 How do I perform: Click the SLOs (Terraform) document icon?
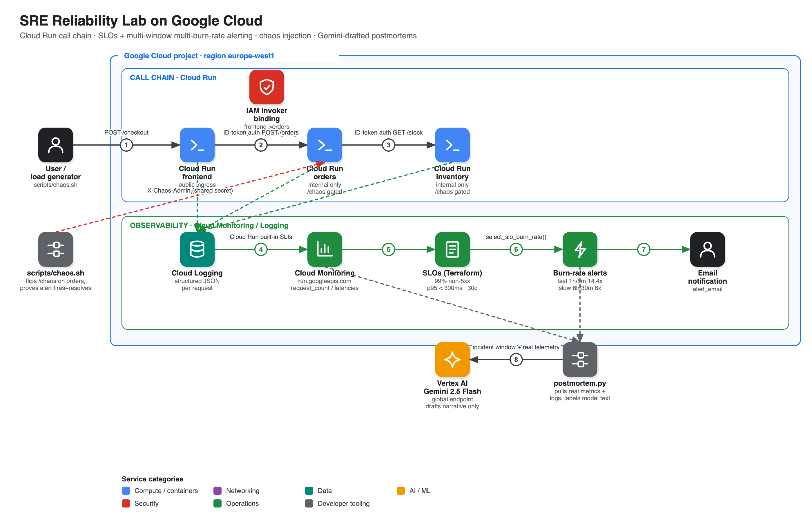point(452,249)
